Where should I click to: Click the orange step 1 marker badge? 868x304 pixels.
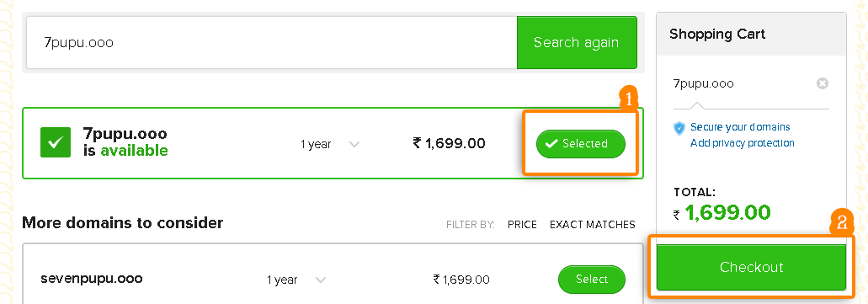pos(627,99)
